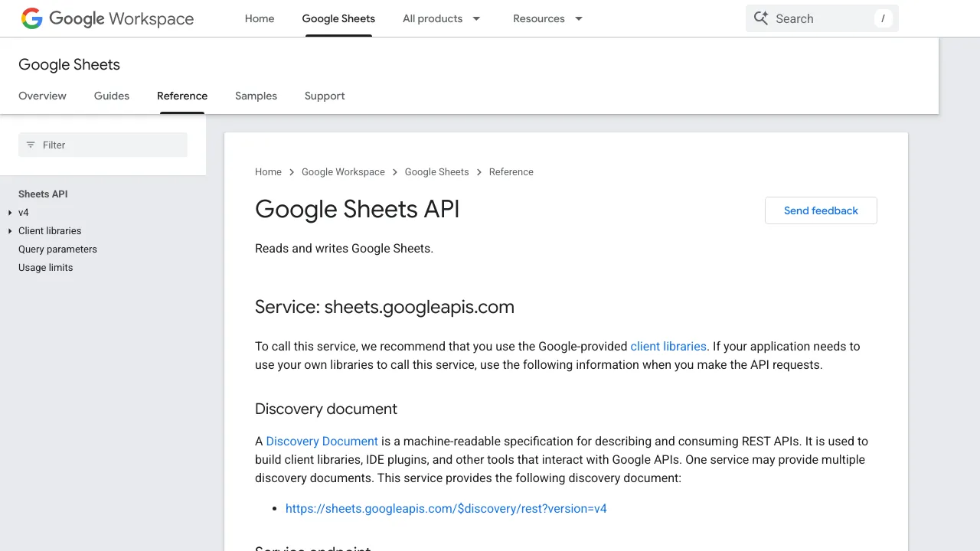Open the Resources dropdown menu
The height and width of the screenshot is (551, 980).
(548, 18)
